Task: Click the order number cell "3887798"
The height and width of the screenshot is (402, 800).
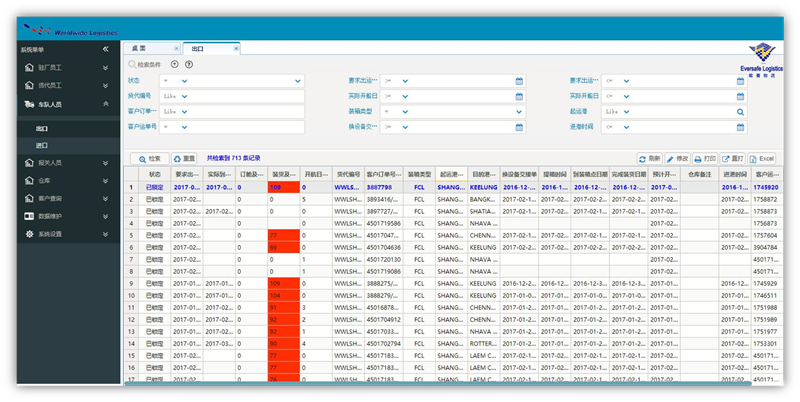Action: pyautogui.click(x=384, y=187)
